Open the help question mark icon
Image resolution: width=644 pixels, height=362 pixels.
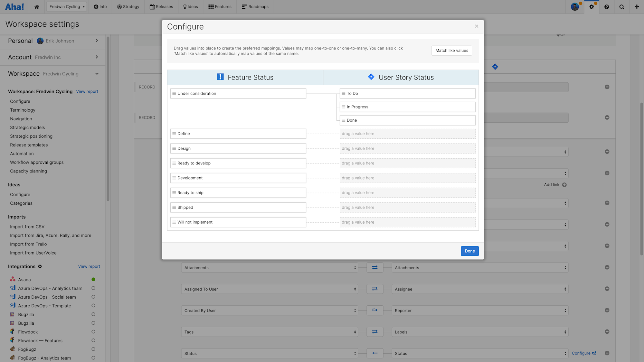(x=607, y=6)
